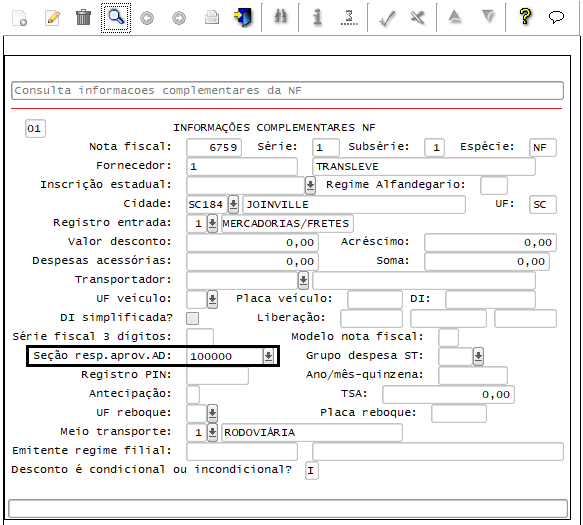Click the Valor desconto field
The height and width of the screenshot is (525, 583).
pos(252,242)
